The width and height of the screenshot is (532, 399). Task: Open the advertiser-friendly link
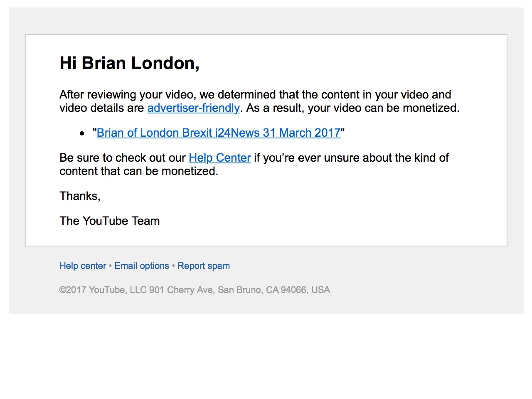pos(194,108)
